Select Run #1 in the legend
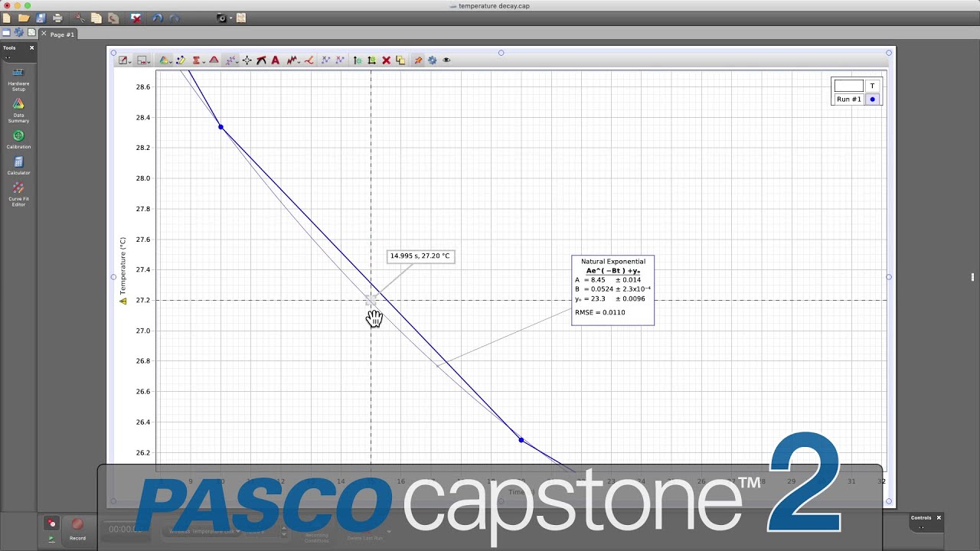Viewport: 980px width, 551px height. tap(848, 99)
